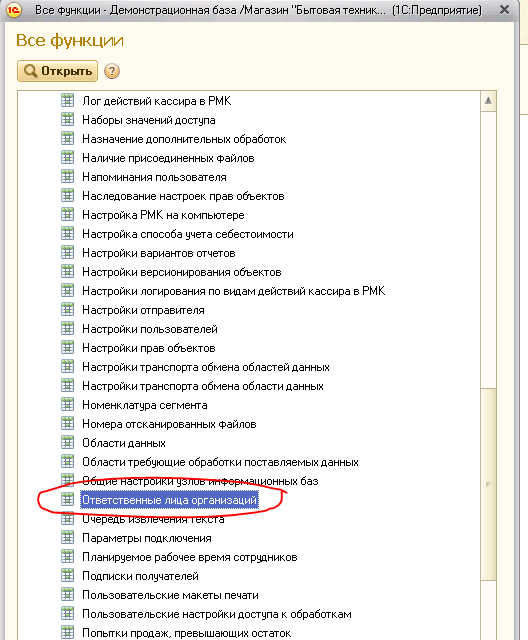Select Настройка РМК на компьютере

pyautogui.click(x=163, y=215)
